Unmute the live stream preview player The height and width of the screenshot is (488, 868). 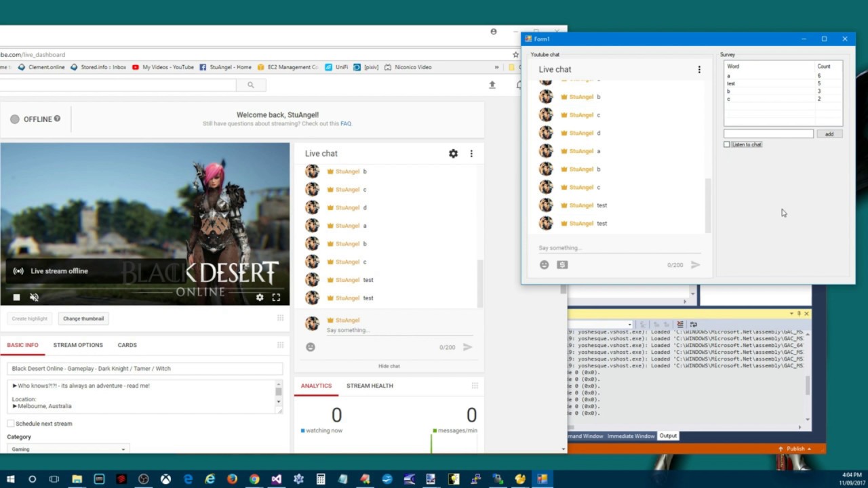coord(34,297)
